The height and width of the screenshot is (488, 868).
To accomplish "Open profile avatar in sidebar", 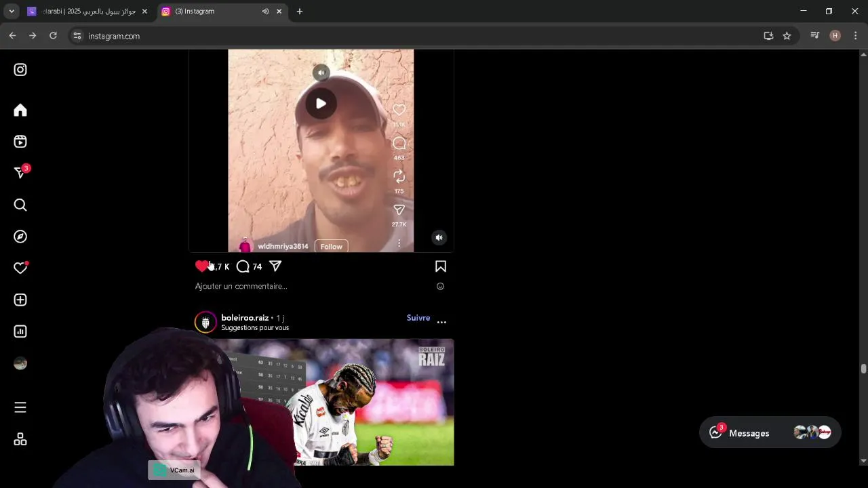I will tap(20, 363).
